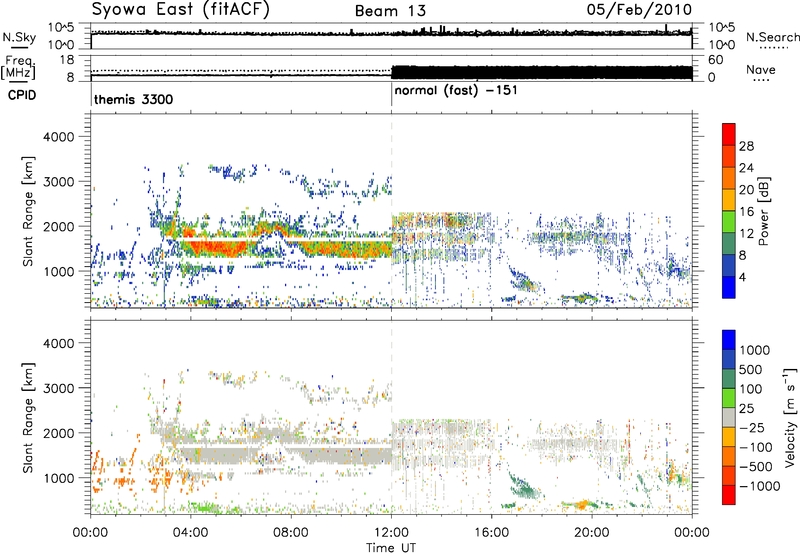This screenshot has height=554, width=800.
Task: Click the "20:00" time axis label
Action: (x=592, y=533)
